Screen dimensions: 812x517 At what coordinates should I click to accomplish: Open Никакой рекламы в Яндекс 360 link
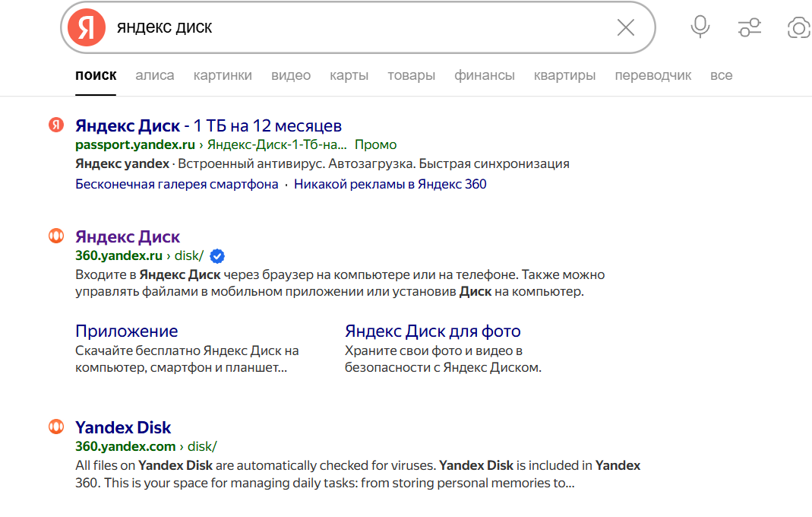click(390, 184)
